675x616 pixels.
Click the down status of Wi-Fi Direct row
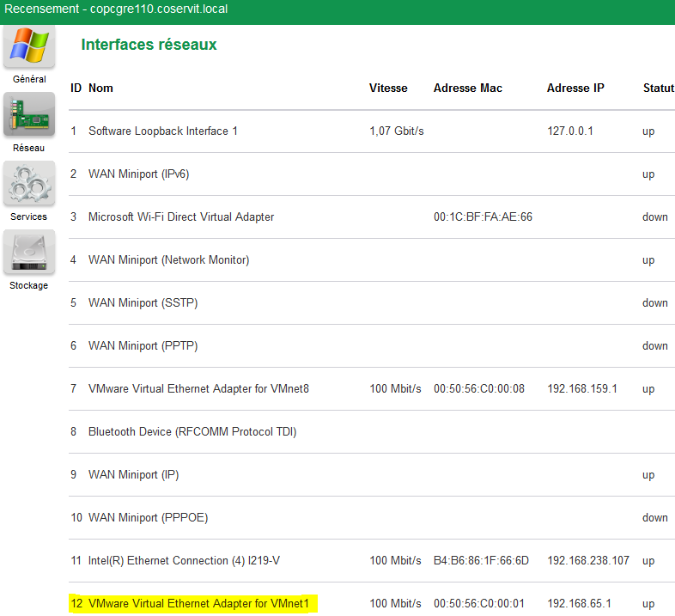coord(655,217)
